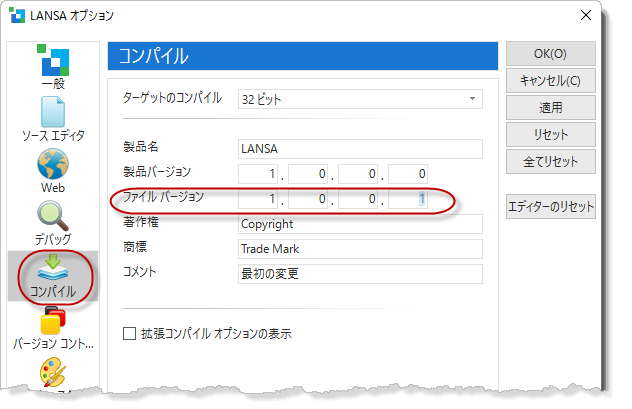
Task: Click the 製品バージョン label text
Action: 157,172
